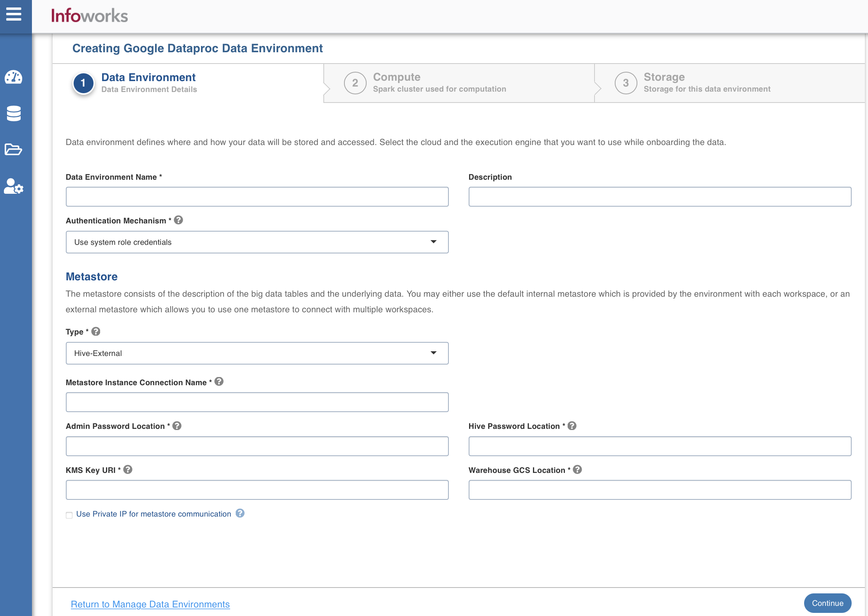Image resolution: width=868 pixels, height=616 pixels.
Task: Focus the Metastore Instance Connection Name field
Action: tap(257, 402)
